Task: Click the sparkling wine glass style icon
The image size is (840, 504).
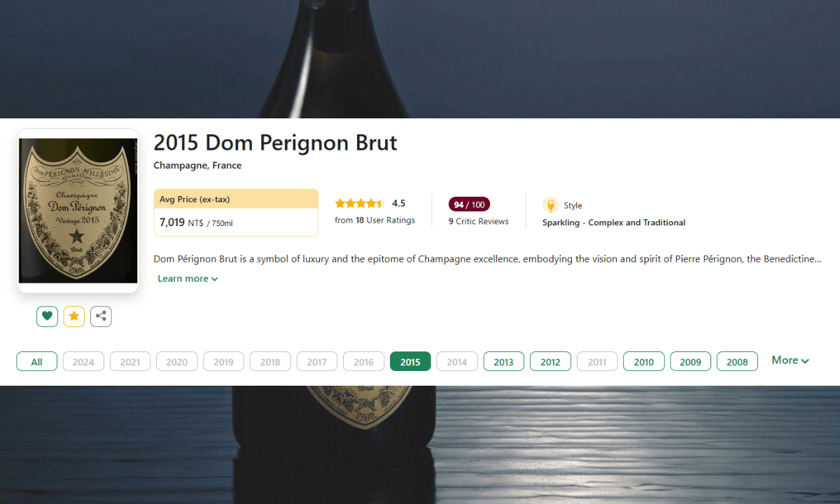Action: point(551,205)
